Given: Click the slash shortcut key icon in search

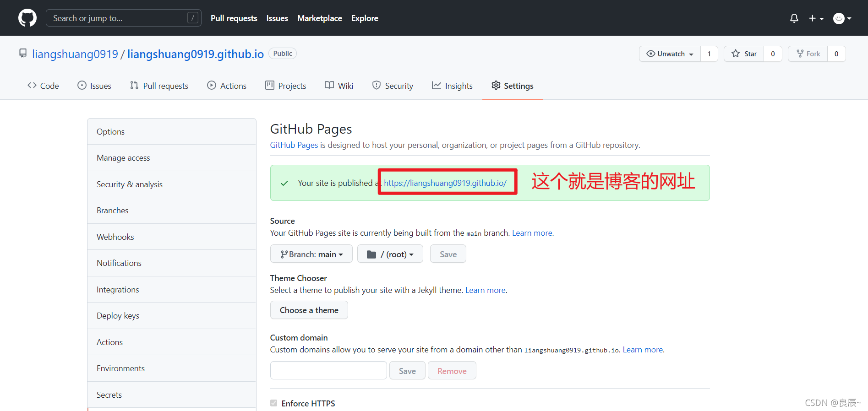Looking at the screenshot, I should point(193,18).
